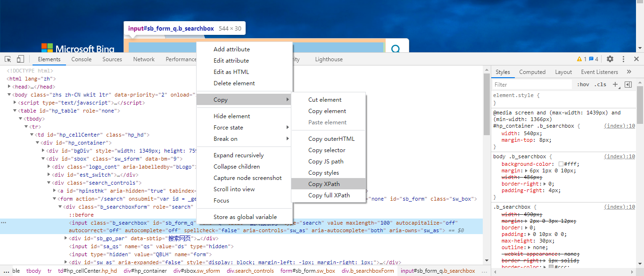This screenshot has width=644, height=276.
Task: Expand the script text/javascript node
Action: click(15, 103)
